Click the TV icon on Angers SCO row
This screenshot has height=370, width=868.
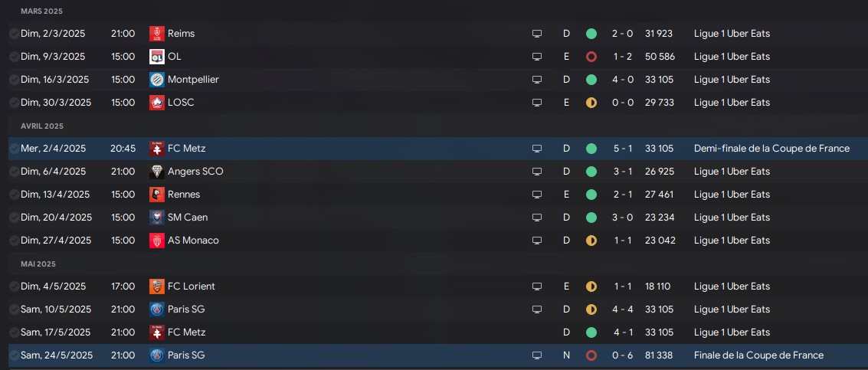coord(536,172)
